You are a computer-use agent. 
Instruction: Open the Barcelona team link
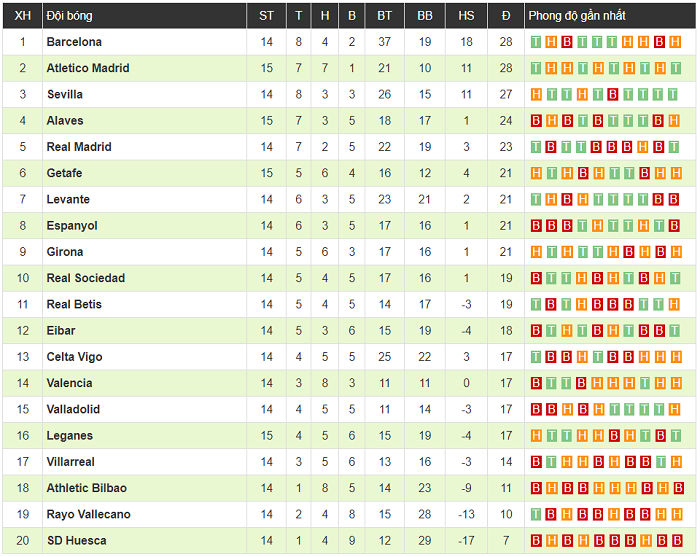[74, 42]
